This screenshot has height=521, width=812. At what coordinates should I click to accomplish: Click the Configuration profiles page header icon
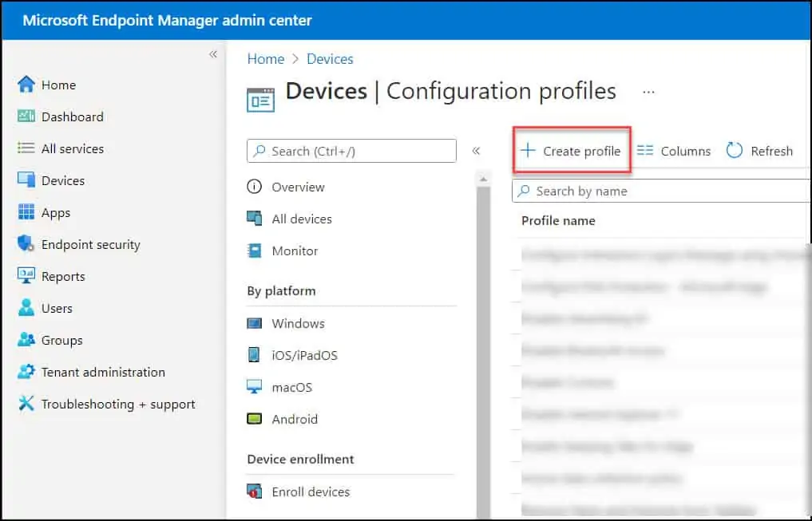tap(260, 100)
